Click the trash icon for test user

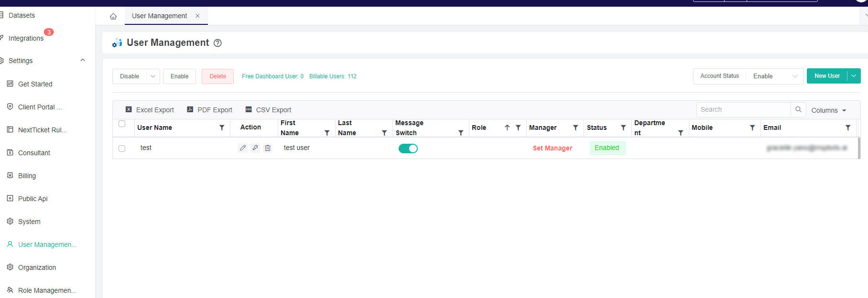pyautogui.click(x=268, y=148)
